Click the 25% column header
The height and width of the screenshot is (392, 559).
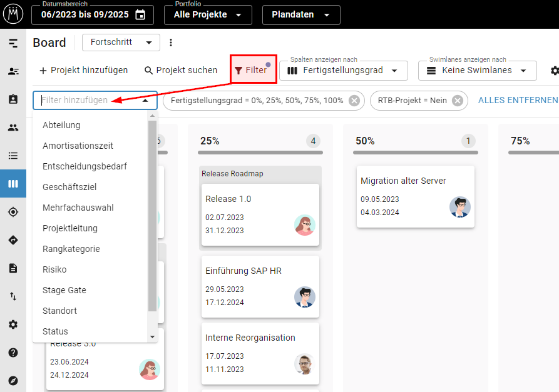[x=210, y=141]
